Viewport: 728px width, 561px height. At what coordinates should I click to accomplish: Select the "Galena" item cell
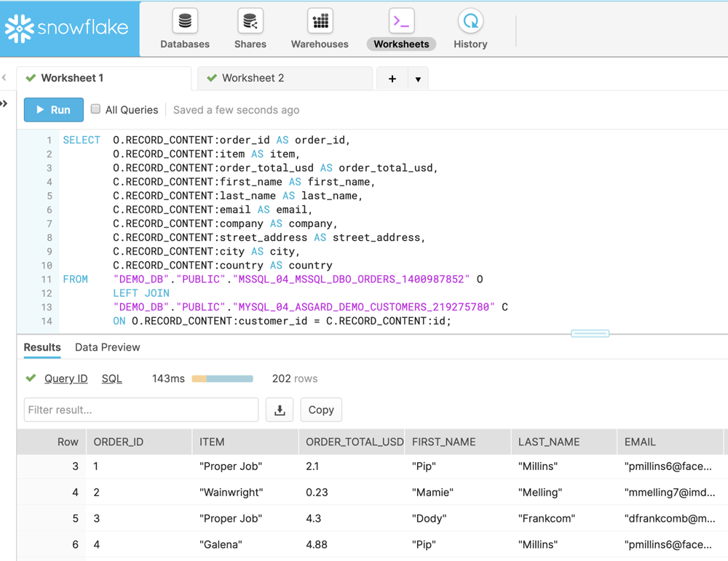point(245,544)
